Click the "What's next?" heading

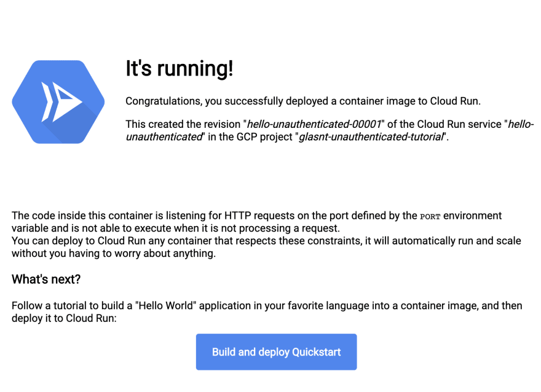pyautogui.click(x=46, y=280)
